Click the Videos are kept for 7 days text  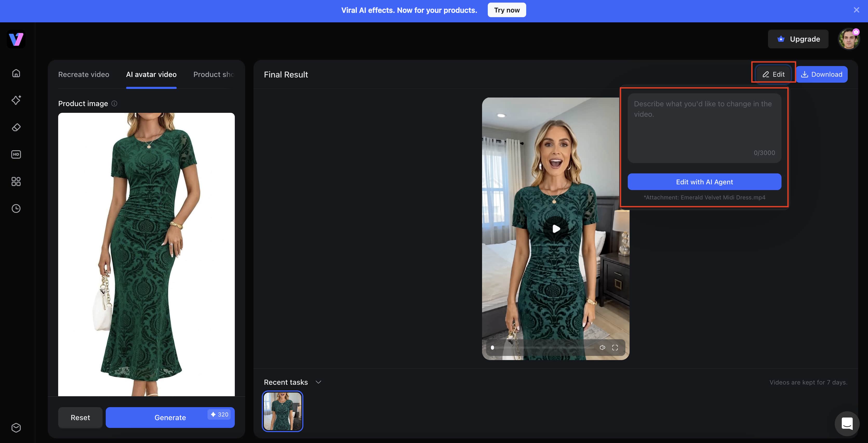[x=808, y=382]
